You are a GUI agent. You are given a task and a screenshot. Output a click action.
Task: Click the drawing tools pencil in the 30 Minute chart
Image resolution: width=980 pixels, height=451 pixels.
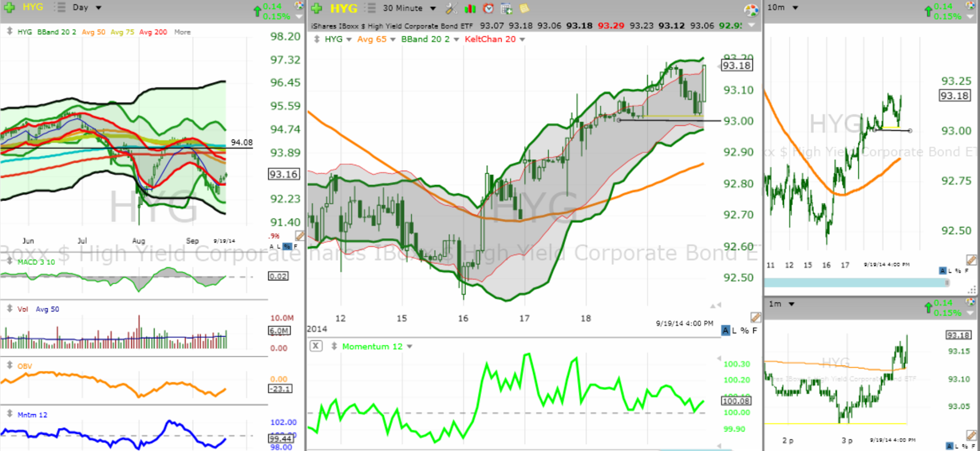coord(756,317)
